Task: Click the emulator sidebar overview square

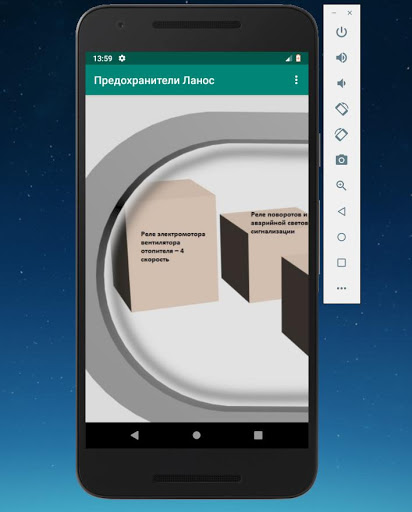Action: tap(341, 263)
